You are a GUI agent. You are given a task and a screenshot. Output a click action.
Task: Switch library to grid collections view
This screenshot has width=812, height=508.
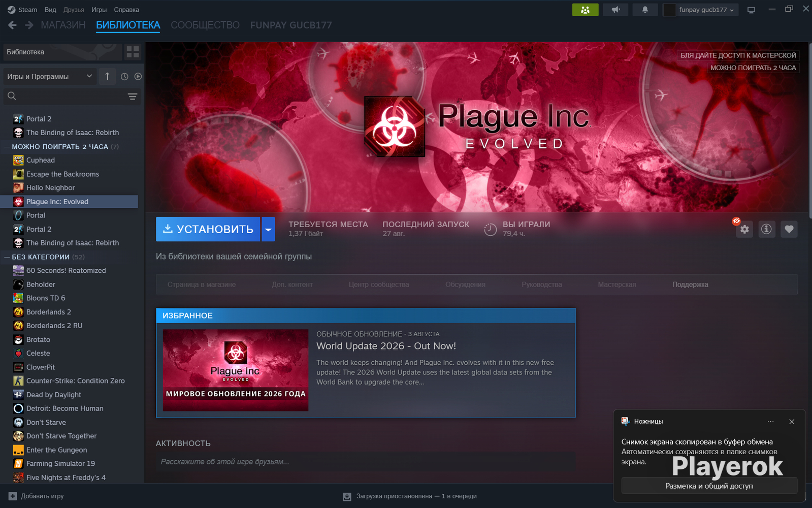(x=133, y=52)
